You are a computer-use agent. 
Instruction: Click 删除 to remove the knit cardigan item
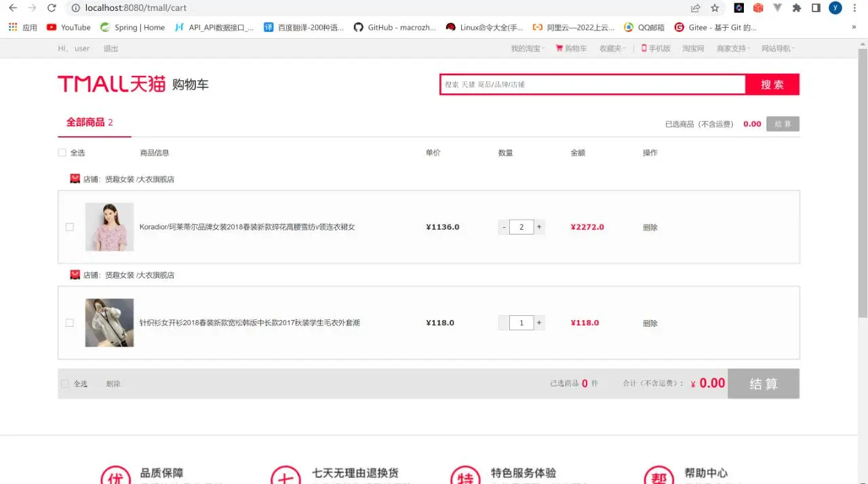[x=649, y=323]
